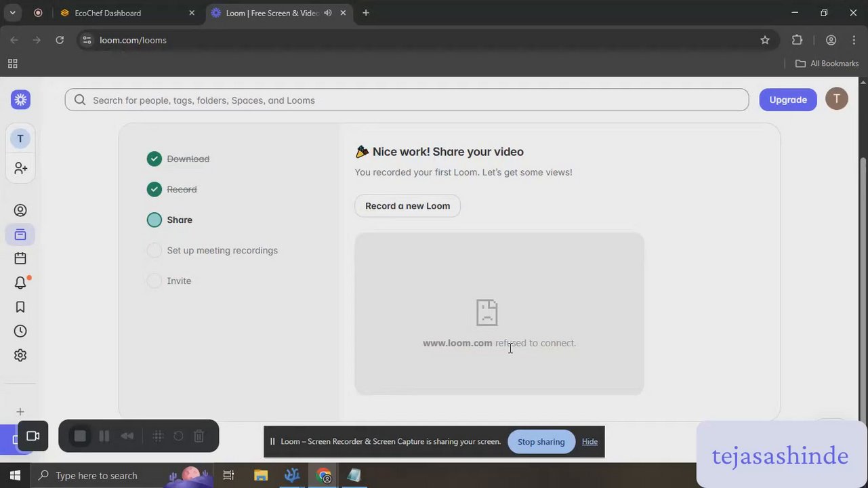Screen dimensions: 868x488
Task: Pause the Loom recording
Action: tap(104, 436)
